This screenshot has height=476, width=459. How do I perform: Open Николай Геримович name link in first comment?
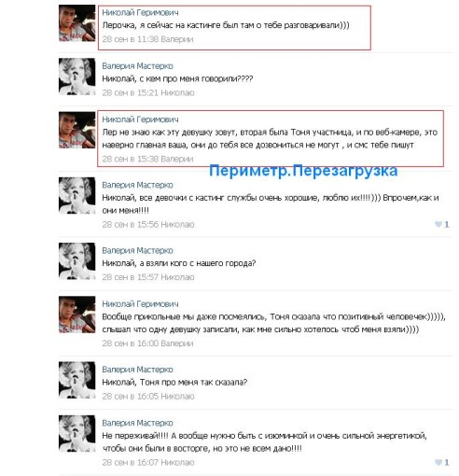pyautogui.click(x=140, y=12)
